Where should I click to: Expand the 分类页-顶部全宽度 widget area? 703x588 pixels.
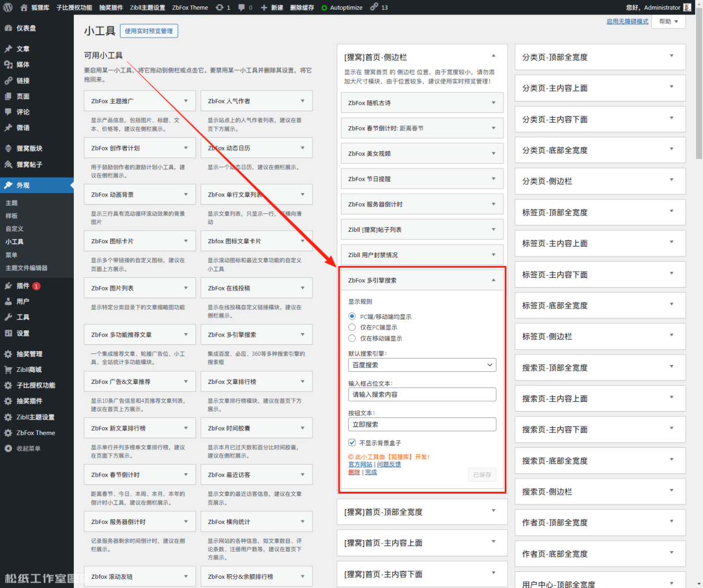671,56
